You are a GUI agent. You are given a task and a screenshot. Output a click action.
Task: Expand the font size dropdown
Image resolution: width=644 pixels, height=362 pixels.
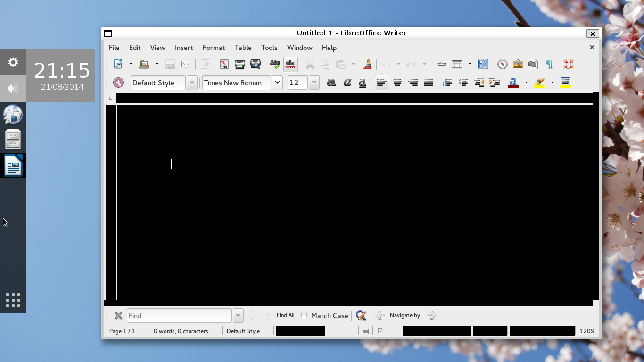click(x=314, y=83)
